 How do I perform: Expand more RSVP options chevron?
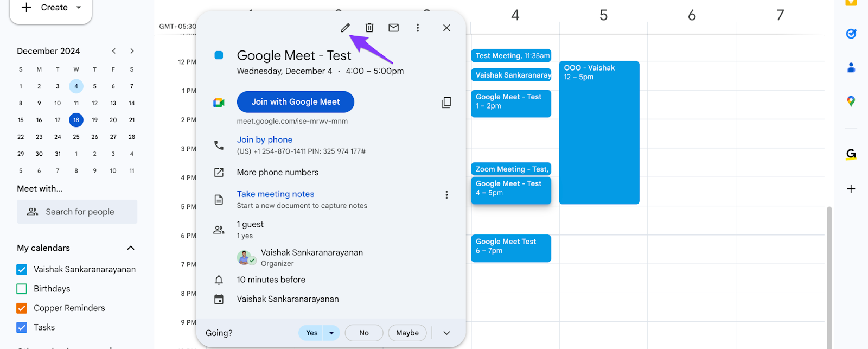[446, 333]
